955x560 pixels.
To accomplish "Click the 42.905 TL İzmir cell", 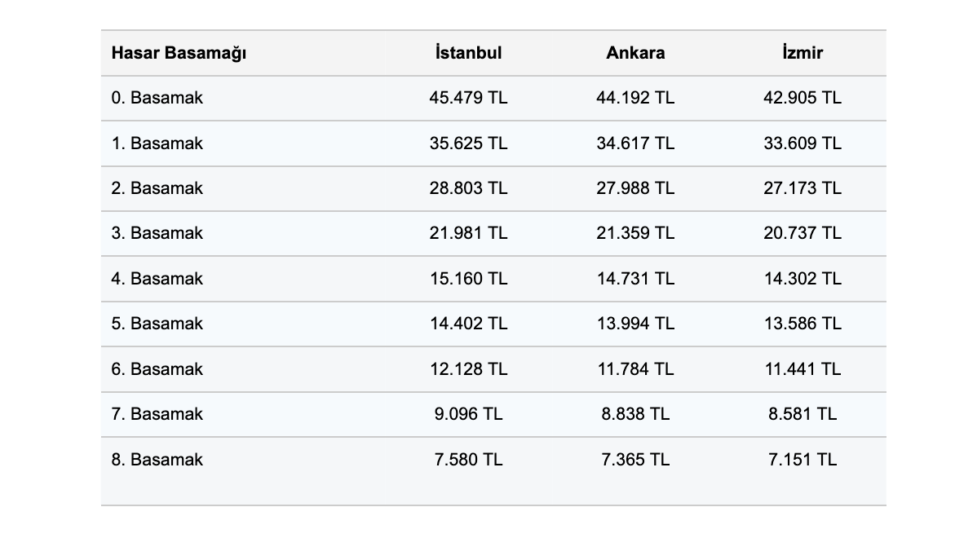I will 802,99.
